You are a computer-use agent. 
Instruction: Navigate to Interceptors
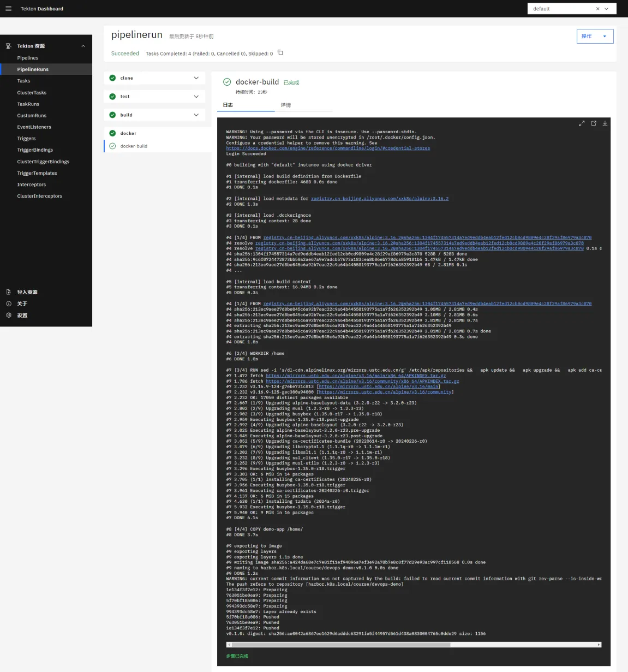(32, 185)
